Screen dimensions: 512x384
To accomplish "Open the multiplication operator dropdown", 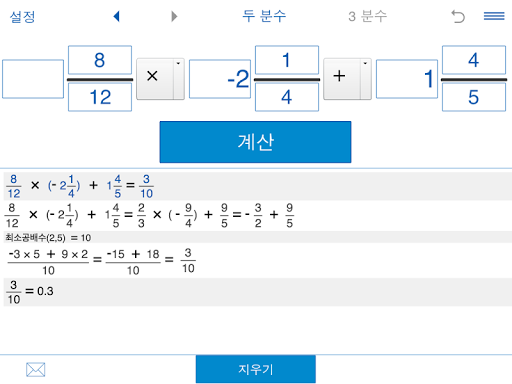I will [160, 79].
